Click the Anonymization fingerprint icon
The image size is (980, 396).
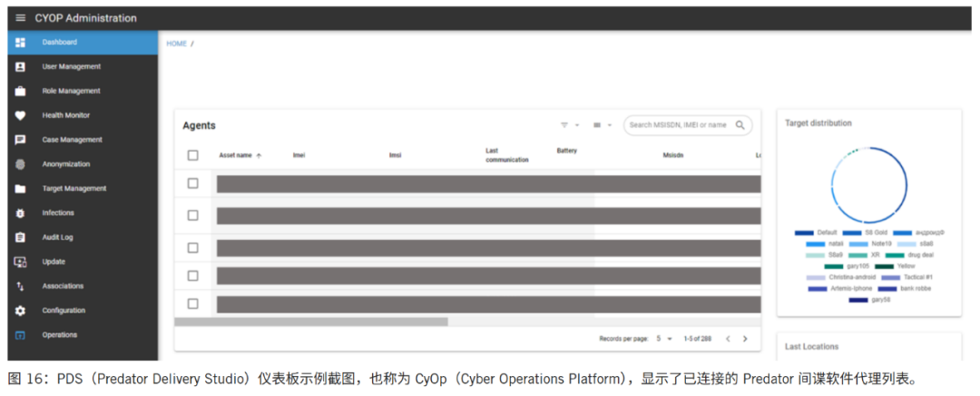tap(20, 164)
